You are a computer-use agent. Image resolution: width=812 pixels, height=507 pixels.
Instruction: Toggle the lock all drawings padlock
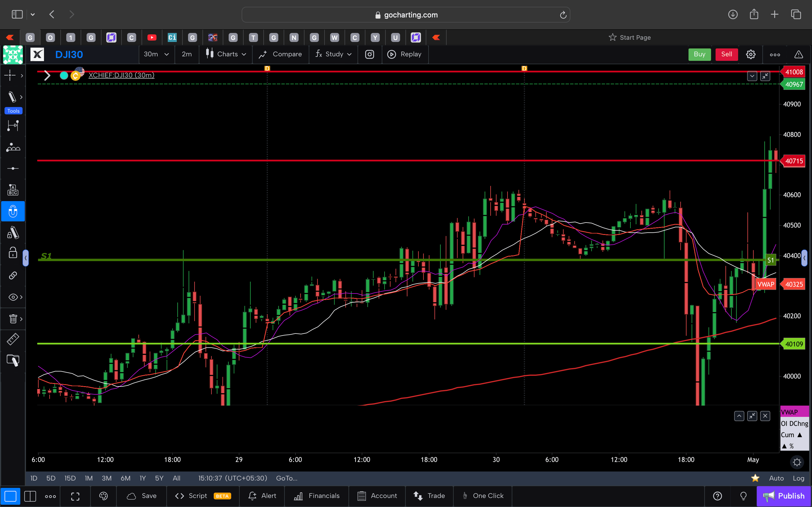click(x=12, y=253)
